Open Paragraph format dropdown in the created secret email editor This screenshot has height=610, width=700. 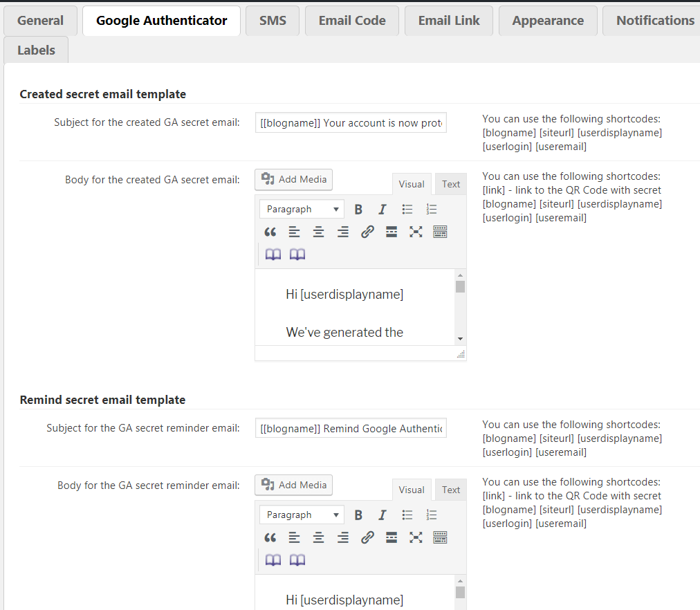[x=302, y=209]
